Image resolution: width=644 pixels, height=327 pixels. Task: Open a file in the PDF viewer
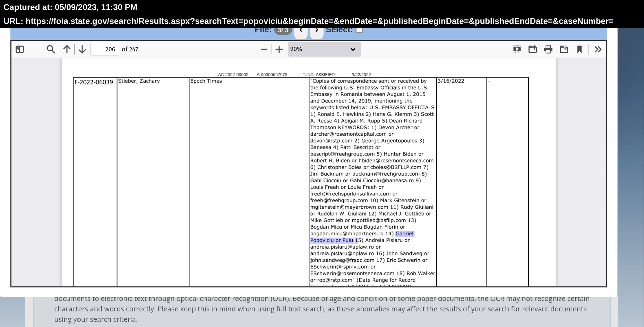point(533,49)
